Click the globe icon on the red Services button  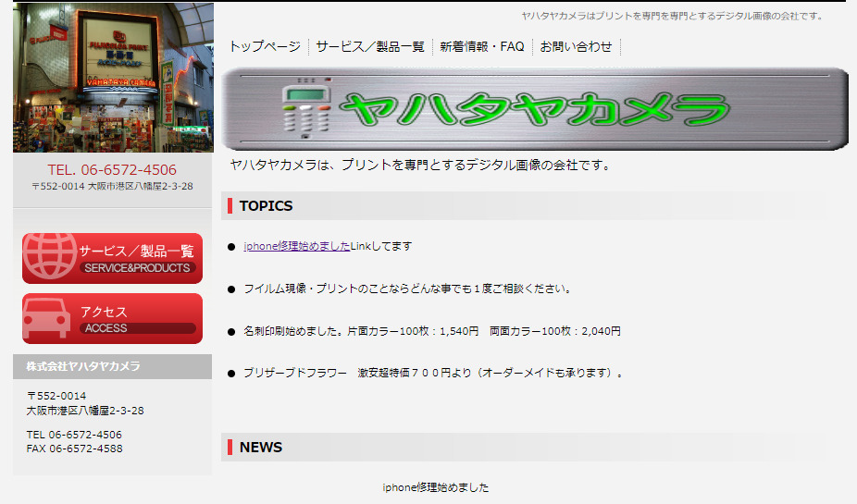50,257
